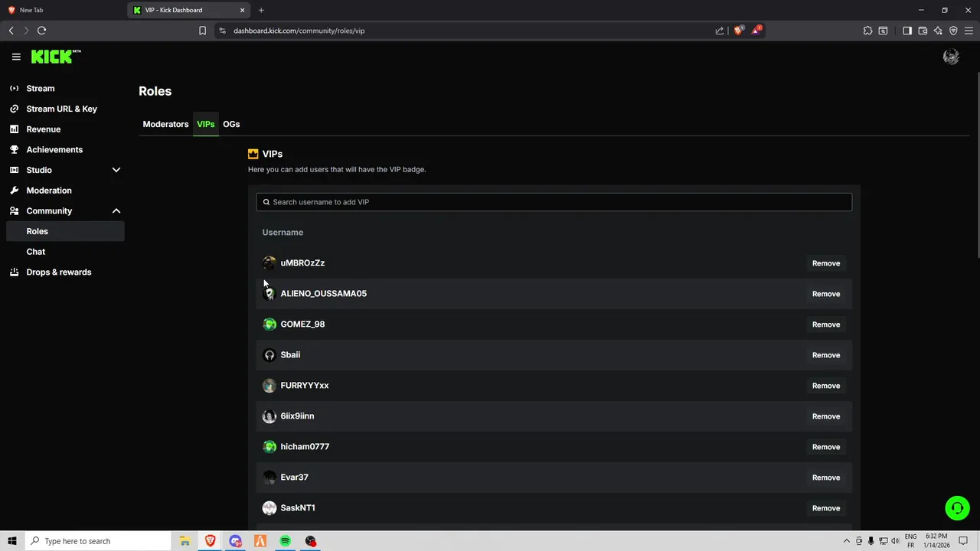Remove FURRYYYxx from VIPs
The height and width of the screenshot is (551, 980).
click(x=825, y=386)
